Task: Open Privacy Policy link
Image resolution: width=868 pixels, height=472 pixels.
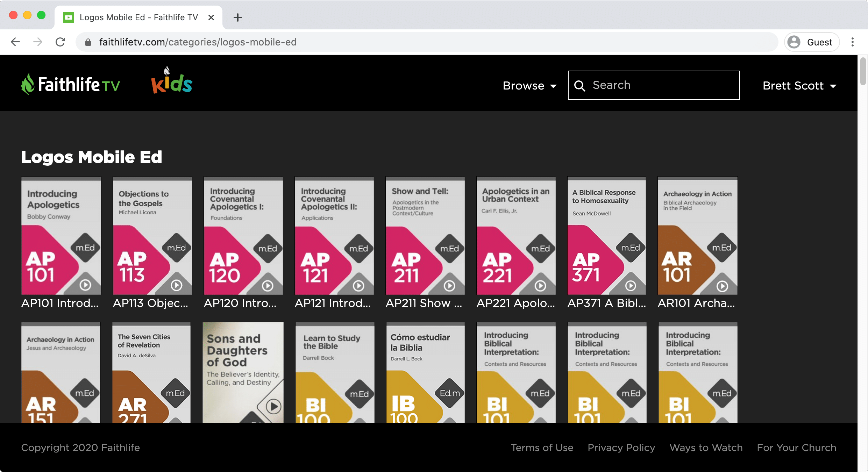Action: click(621, 448)
